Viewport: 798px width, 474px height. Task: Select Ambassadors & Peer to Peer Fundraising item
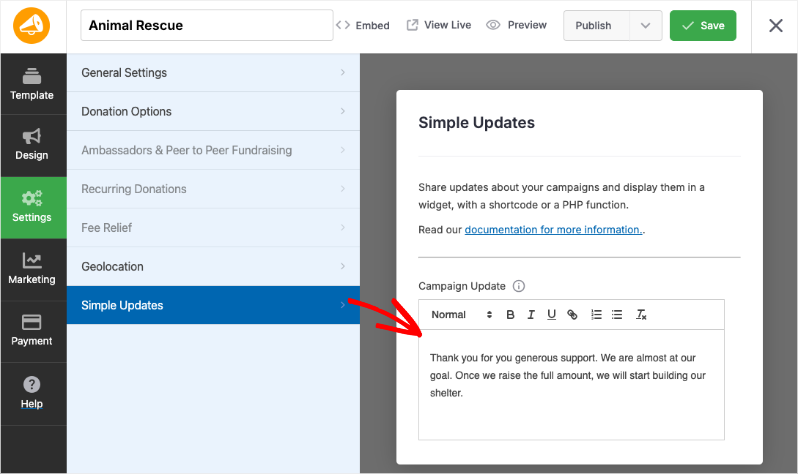tap(213, 150)
